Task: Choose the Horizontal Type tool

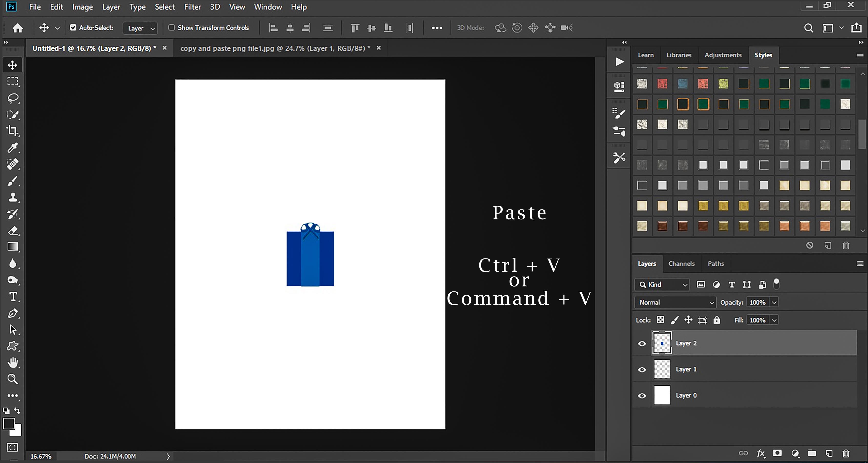Action: pyautogui.click(x=13, y=297)
